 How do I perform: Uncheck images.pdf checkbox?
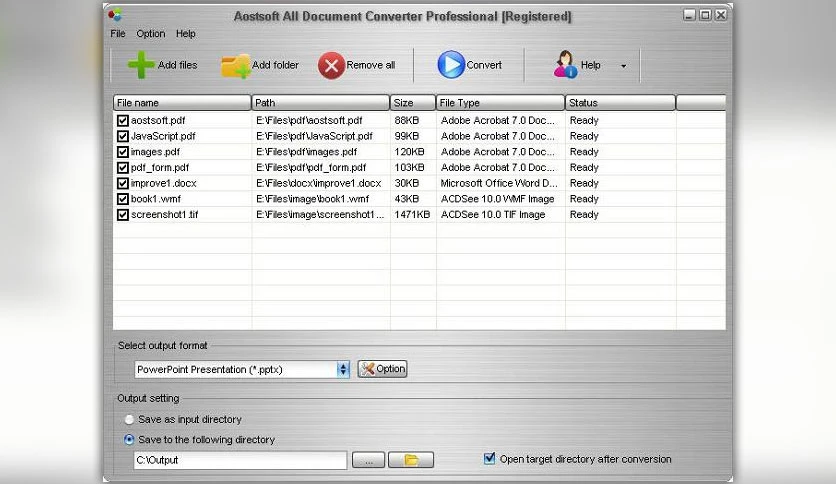tap(123, 152)
